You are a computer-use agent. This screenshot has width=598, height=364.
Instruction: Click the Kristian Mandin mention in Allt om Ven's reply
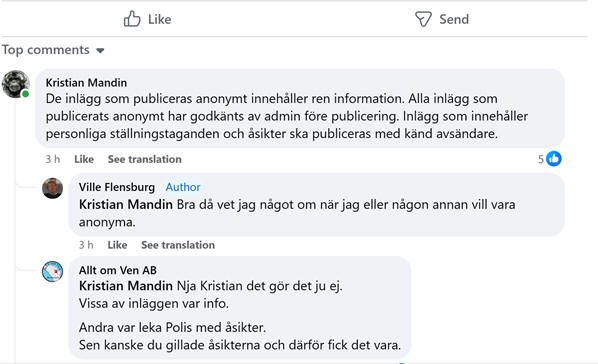tap(126, 286)
